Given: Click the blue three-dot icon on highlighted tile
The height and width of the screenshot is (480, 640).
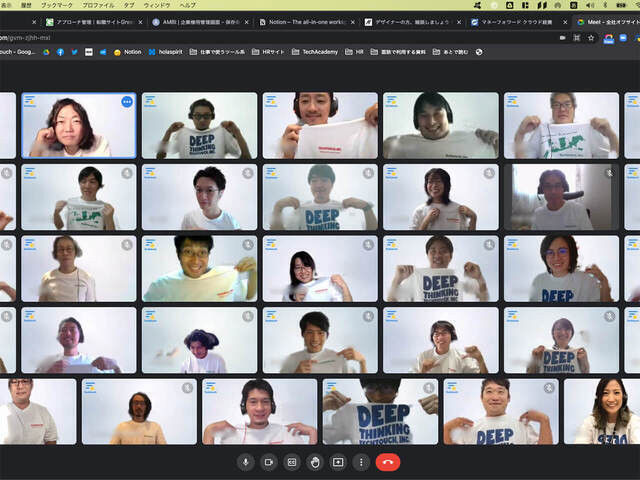Looking at the screenshot, I should [127, 101].
